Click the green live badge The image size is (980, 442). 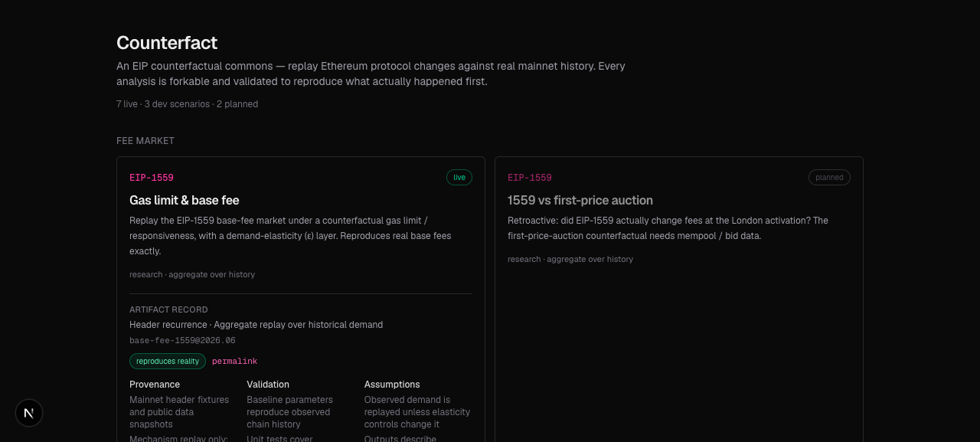click(x=459, y=178)
